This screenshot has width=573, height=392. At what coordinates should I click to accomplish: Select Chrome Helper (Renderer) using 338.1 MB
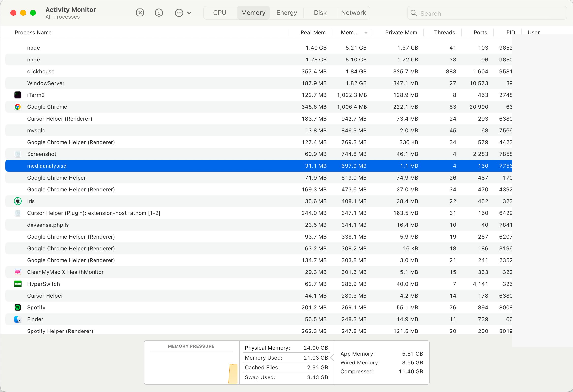click(x=259, y=237)
